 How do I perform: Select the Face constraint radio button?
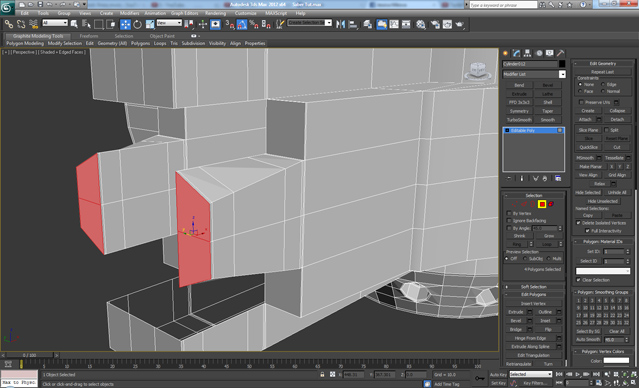coord(580,91)
